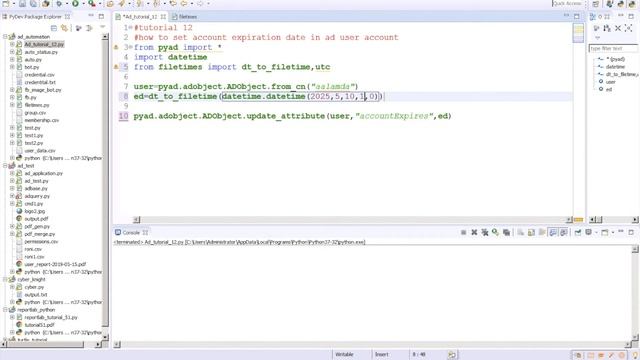
Task: Open Ad_tutorial_12.py in Package Explorer
Action: click(44, 44)
